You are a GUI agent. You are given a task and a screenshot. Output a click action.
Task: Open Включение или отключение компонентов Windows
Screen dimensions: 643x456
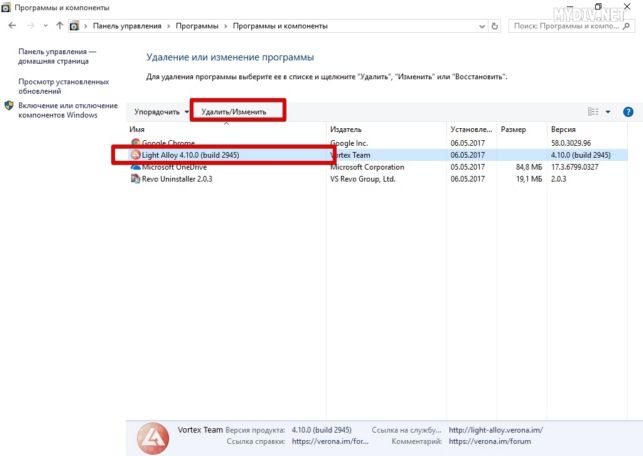(68, 110)
